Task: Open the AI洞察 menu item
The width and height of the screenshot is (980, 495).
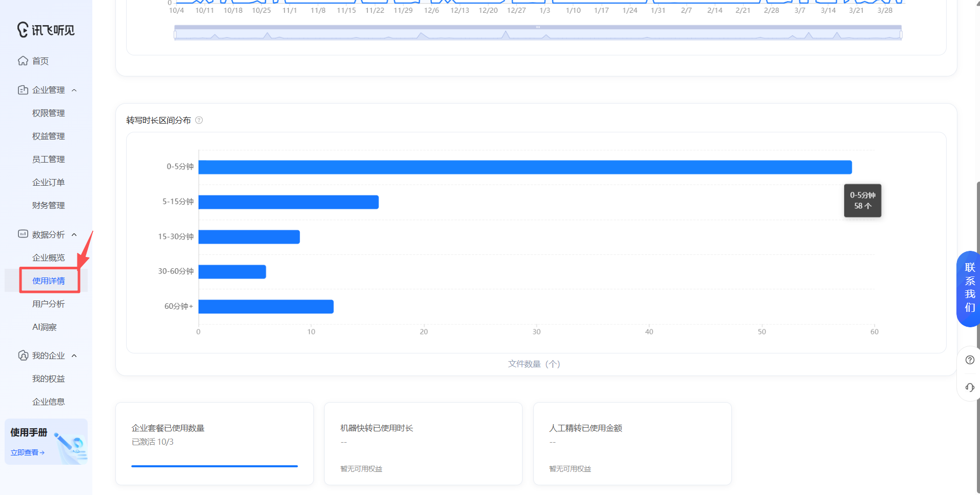Action: click(x=45, y=327)
